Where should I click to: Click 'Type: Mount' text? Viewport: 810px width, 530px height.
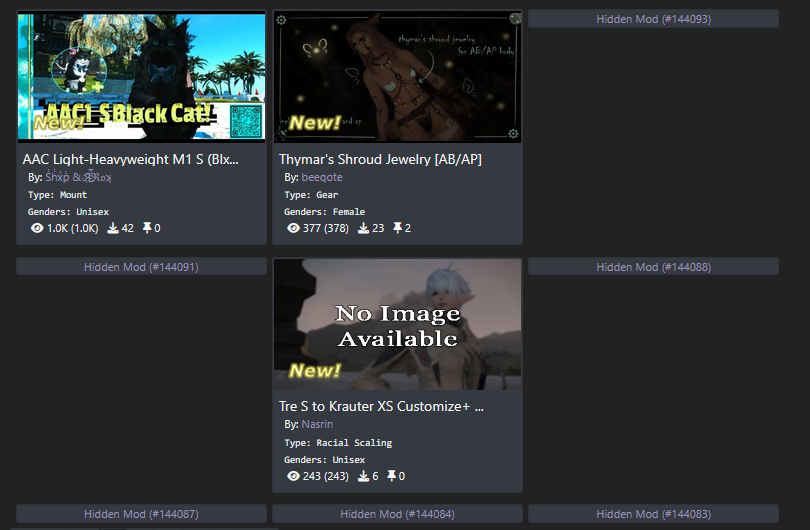[57, 195]
